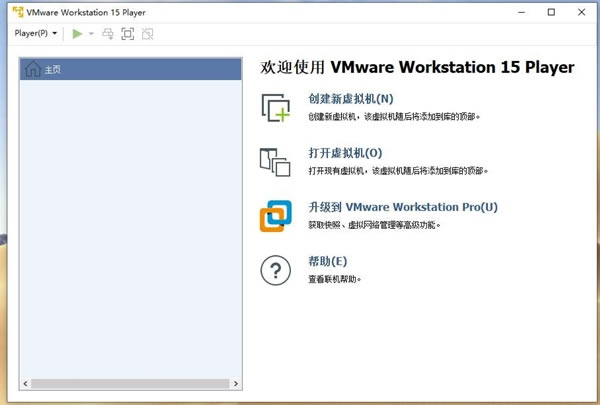Click the library scrollbar left arrow
Image resolution: width=600 pixels, height=405 pixels.
coord(25,384)
